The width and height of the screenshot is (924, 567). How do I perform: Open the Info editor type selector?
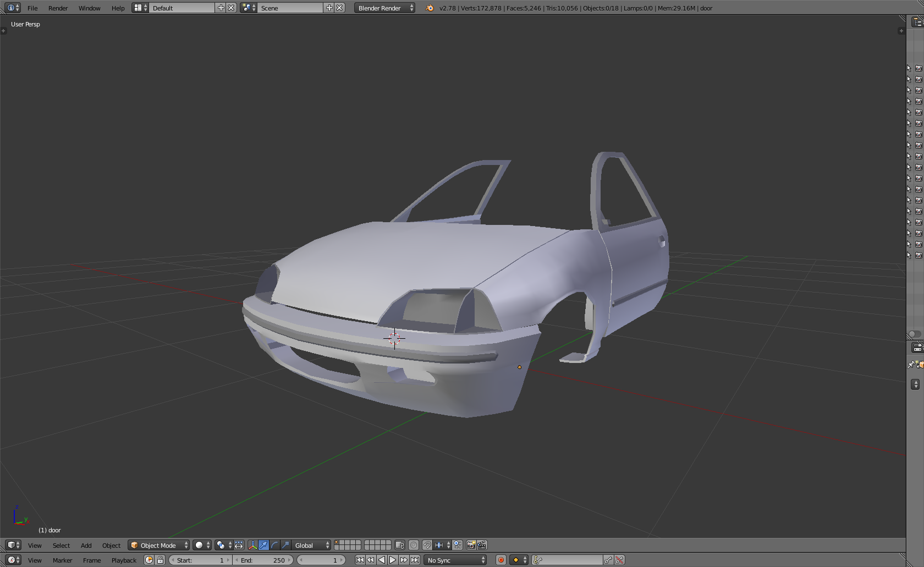(13, 8)
